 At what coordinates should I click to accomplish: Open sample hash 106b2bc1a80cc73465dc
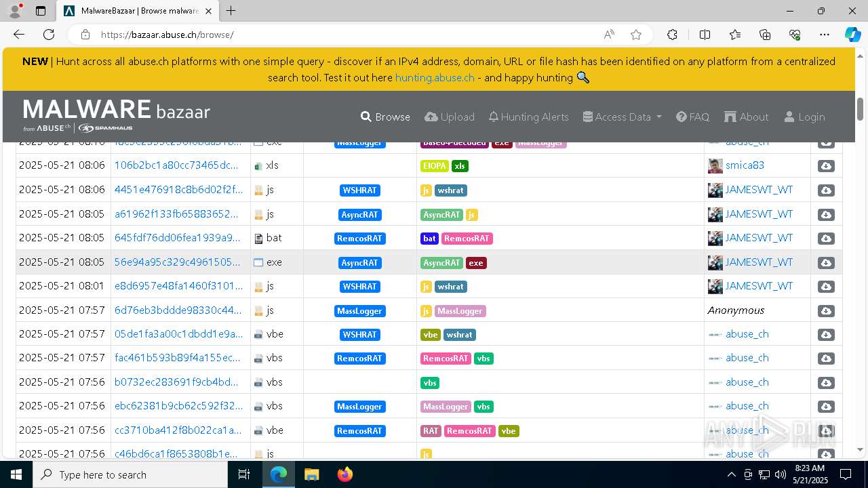point(176,165)
